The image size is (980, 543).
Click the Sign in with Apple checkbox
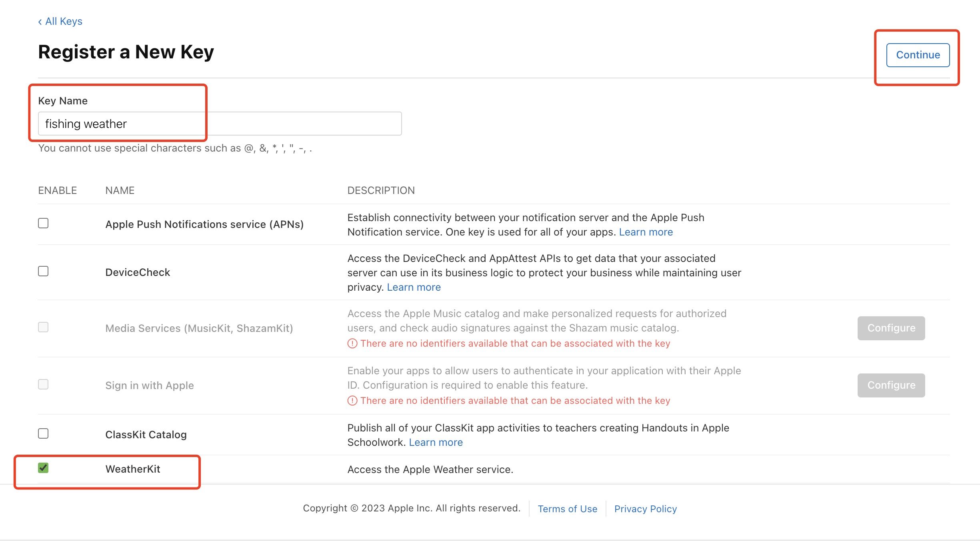click(x=43, y=385)
